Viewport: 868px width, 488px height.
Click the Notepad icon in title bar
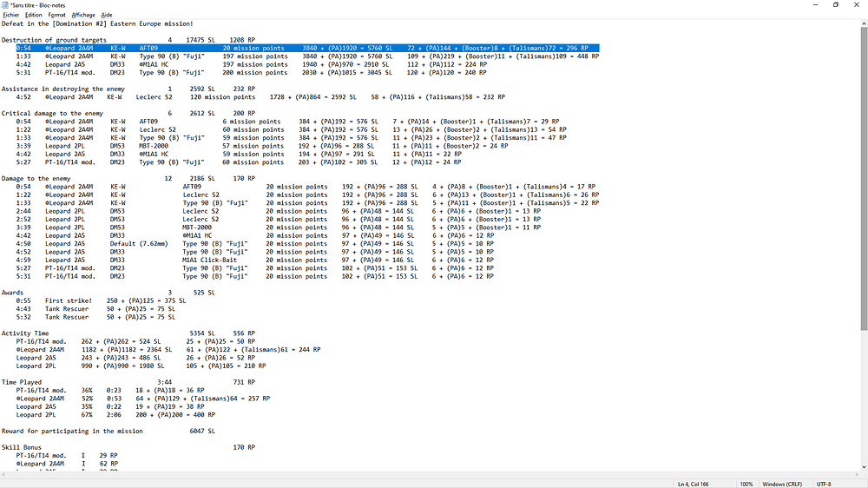pos(4,4)
